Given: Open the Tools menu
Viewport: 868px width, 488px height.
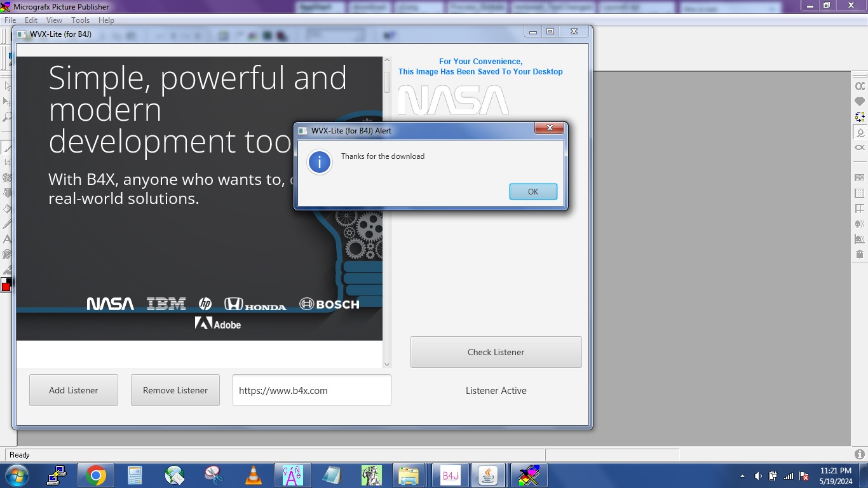Looking at the screenshot, I should point(80,20).
